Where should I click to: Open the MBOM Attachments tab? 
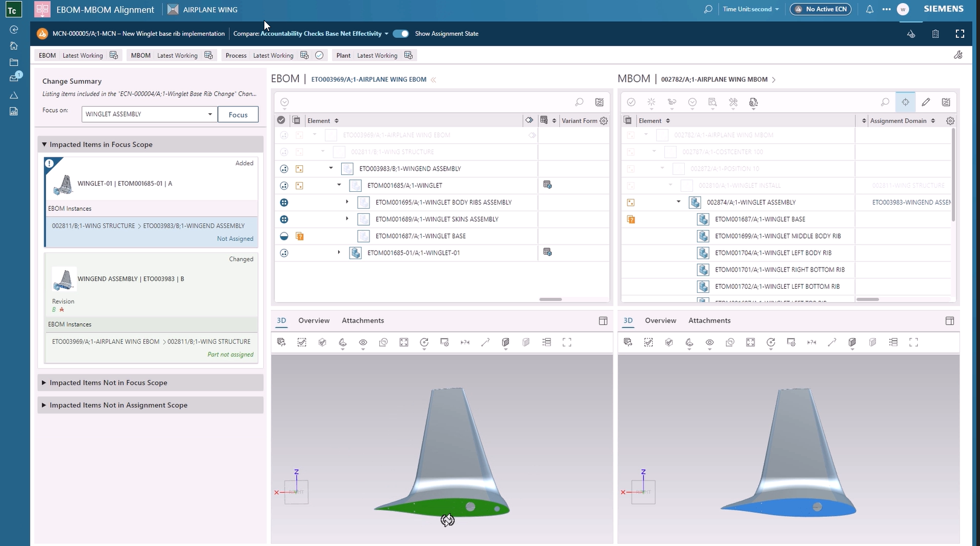[x=709, y=321]
